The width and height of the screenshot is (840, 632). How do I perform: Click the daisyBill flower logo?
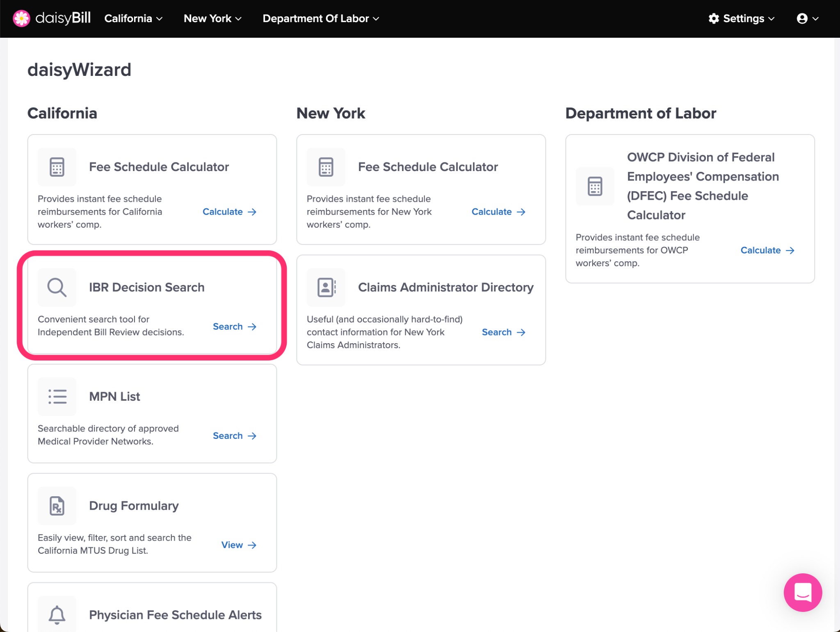tap(21, 18)
